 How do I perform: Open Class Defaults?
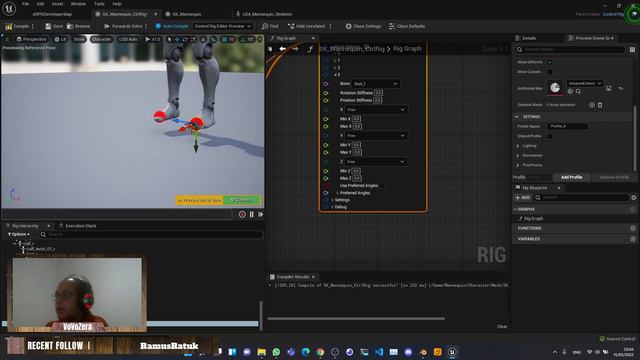[407, 26]
